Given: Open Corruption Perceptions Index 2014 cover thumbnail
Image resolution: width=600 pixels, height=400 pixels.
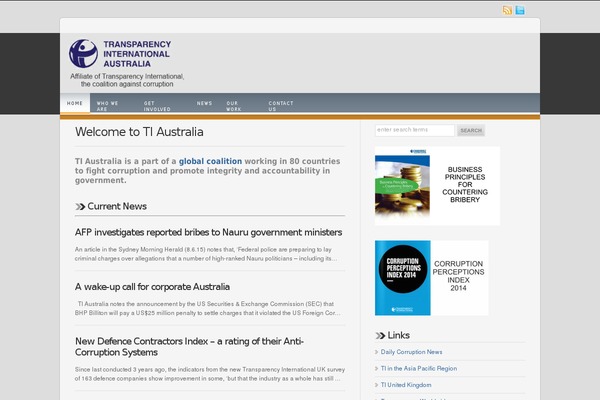Looking at the screenshot, I should click(403, 278).
